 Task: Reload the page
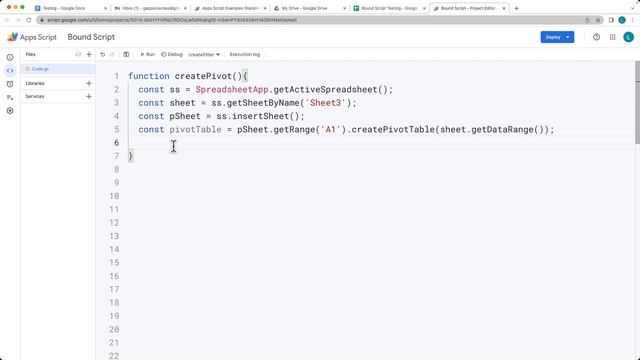coord(29,20)
